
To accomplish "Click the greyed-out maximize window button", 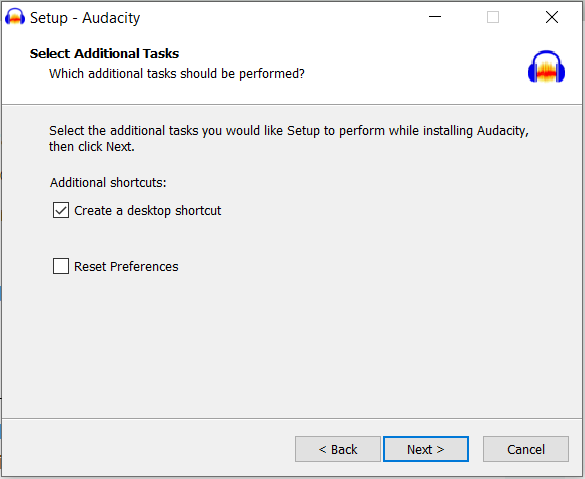I will click(493, 17).
